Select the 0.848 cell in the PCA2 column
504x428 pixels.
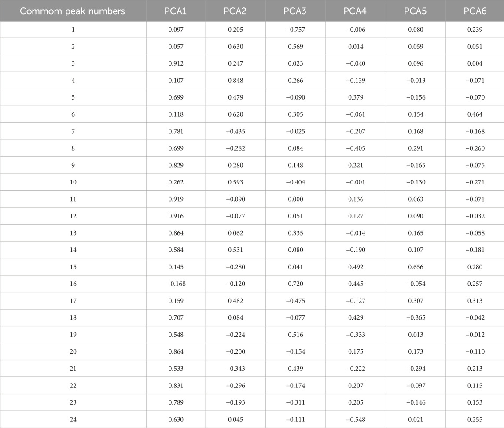236,81
